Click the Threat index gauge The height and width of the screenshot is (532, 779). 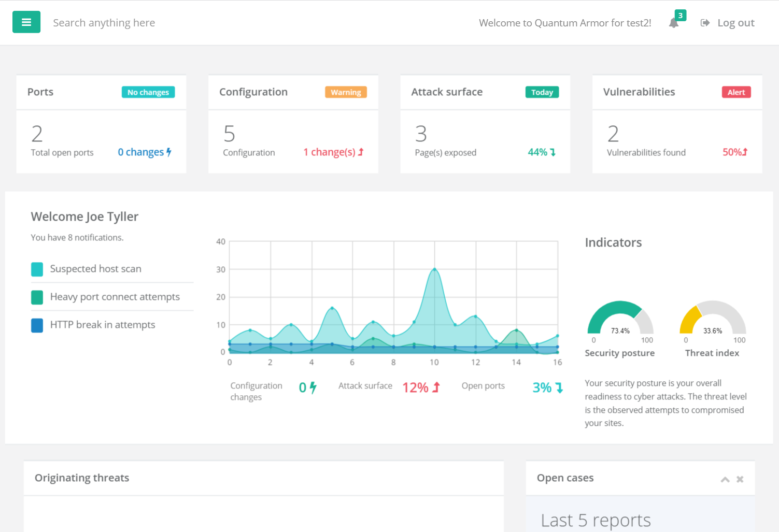pos(713,319)
